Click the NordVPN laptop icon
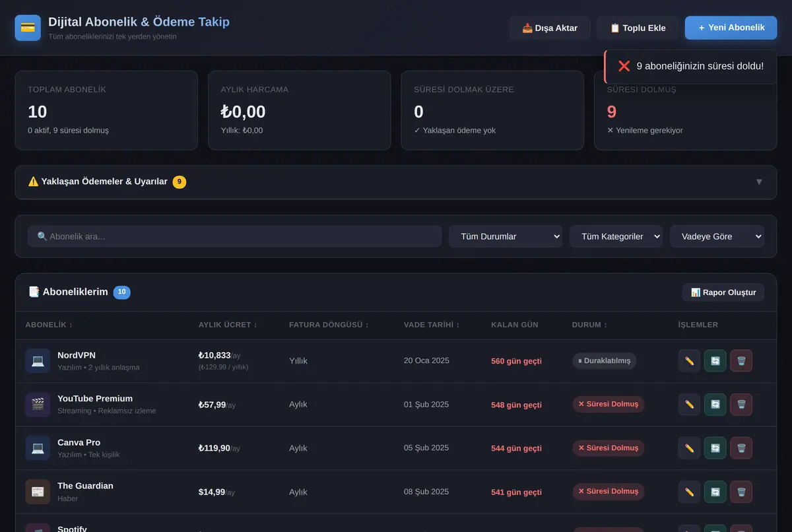This screenshot has width=792, height=532. tap(38, 361)
